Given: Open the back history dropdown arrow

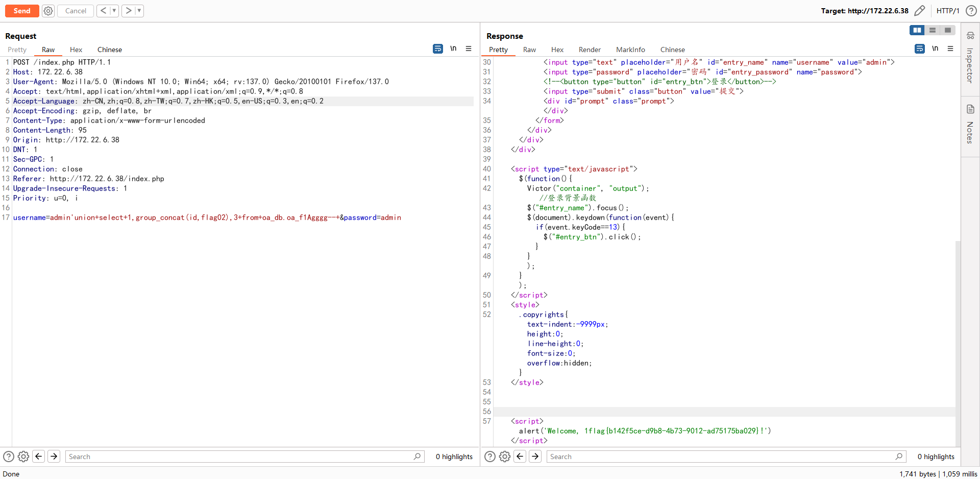Looking at the screenshot, I should point(114,11).
